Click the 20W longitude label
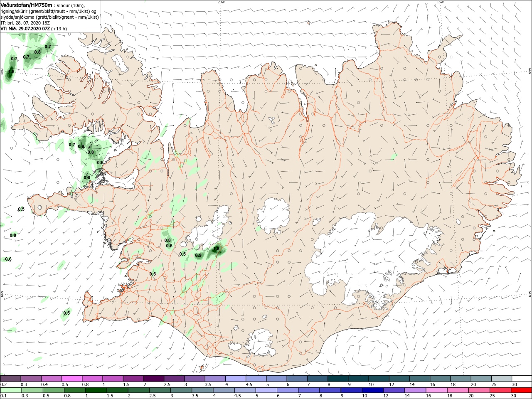Image resolution: width=532 pixels, height=399 pixels. click(221, 2)
